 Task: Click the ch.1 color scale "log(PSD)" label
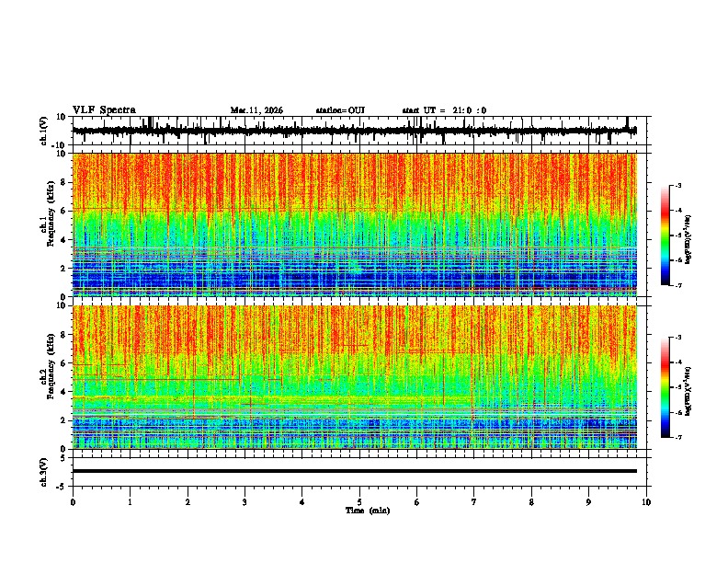(688, 240)
